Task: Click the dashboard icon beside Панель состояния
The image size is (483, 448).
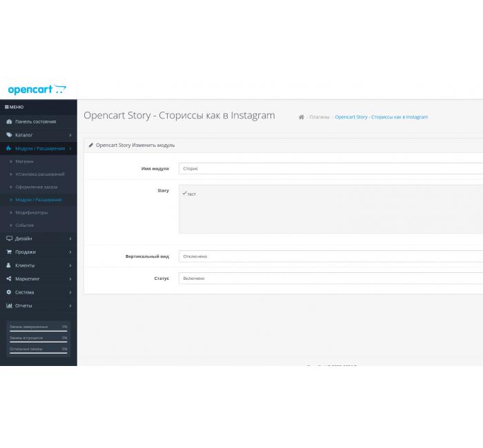Action: [x=9, y=121]
